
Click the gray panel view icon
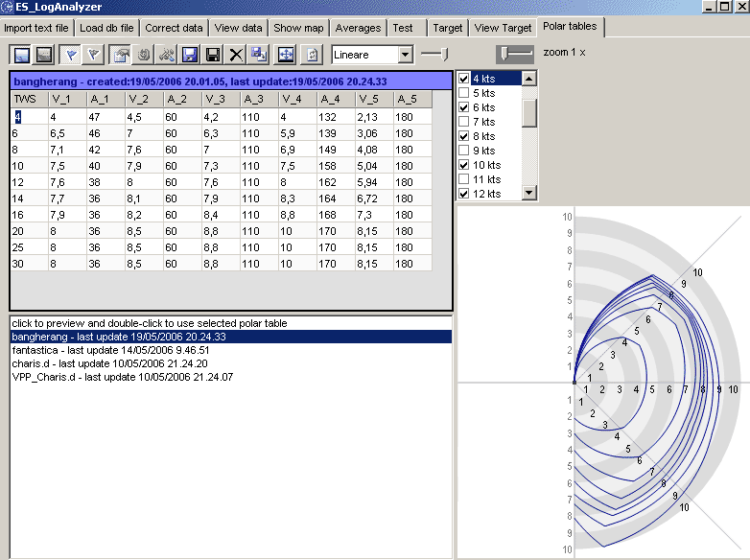(x=44, y=55)
